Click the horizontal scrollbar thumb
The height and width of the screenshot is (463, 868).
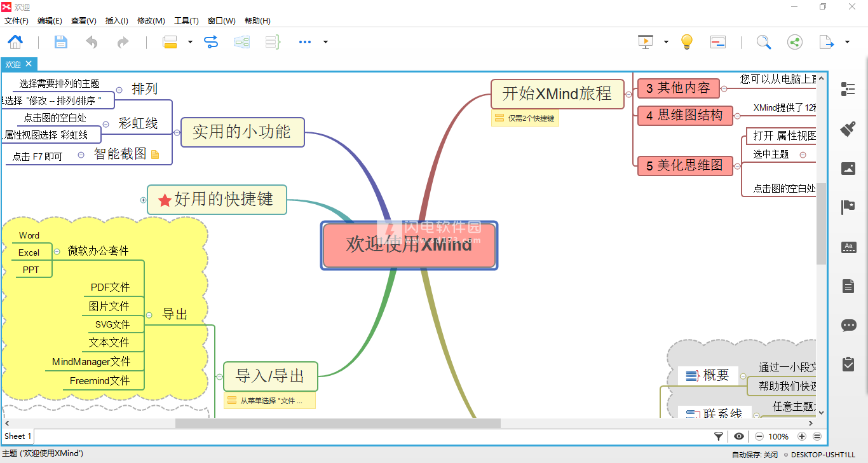[x=337, y=423]
